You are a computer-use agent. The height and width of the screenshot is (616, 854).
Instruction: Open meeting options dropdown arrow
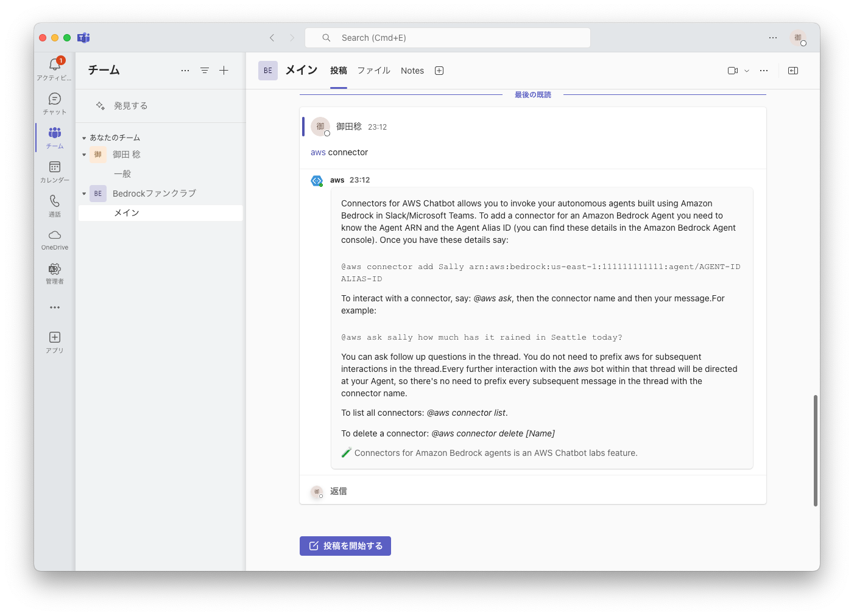[x=747, y=71]
